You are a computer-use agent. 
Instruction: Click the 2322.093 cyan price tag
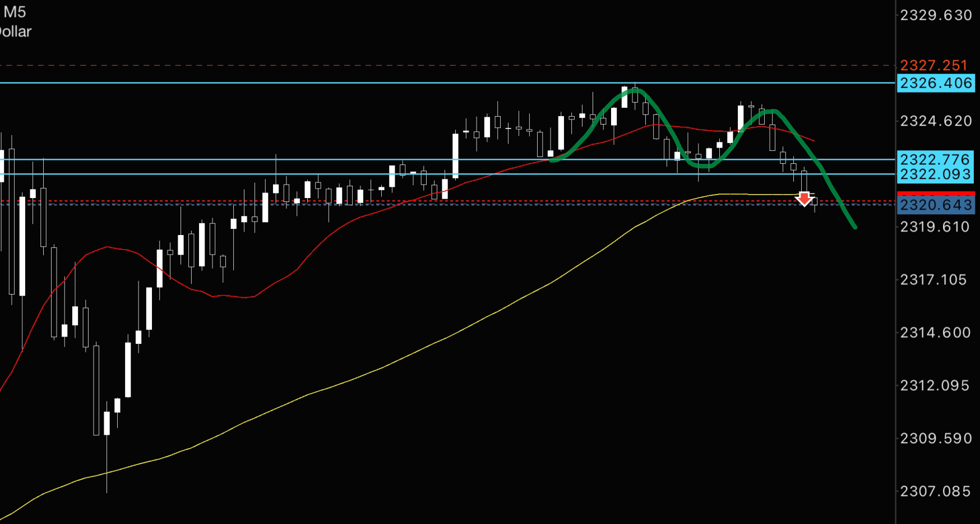coord(936,174)
